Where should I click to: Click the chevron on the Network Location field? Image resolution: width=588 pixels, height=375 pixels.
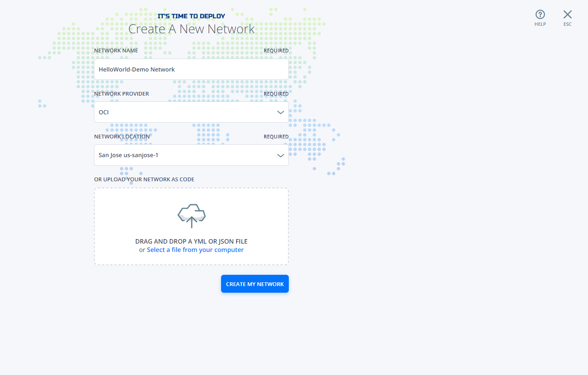281,155
